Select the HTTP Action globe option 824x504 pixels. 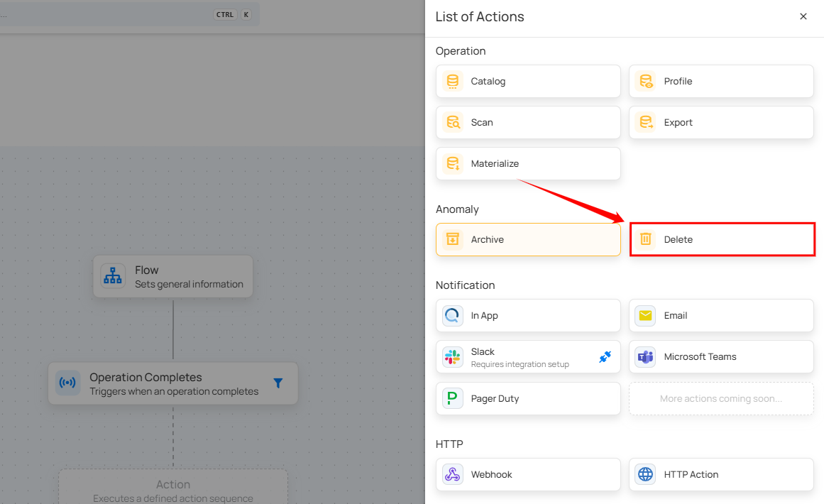645,475
